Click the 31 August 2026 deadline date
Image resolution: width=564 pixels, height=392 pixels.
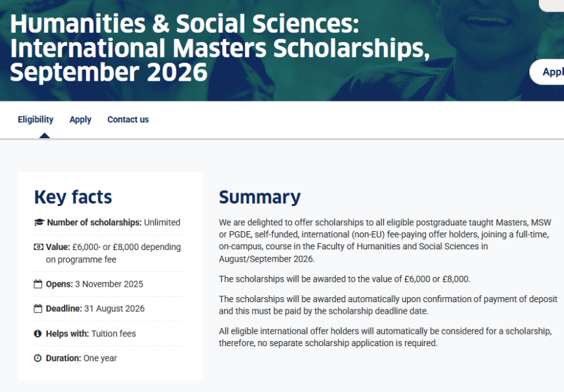pyautogui.click(x=114, y=309)
